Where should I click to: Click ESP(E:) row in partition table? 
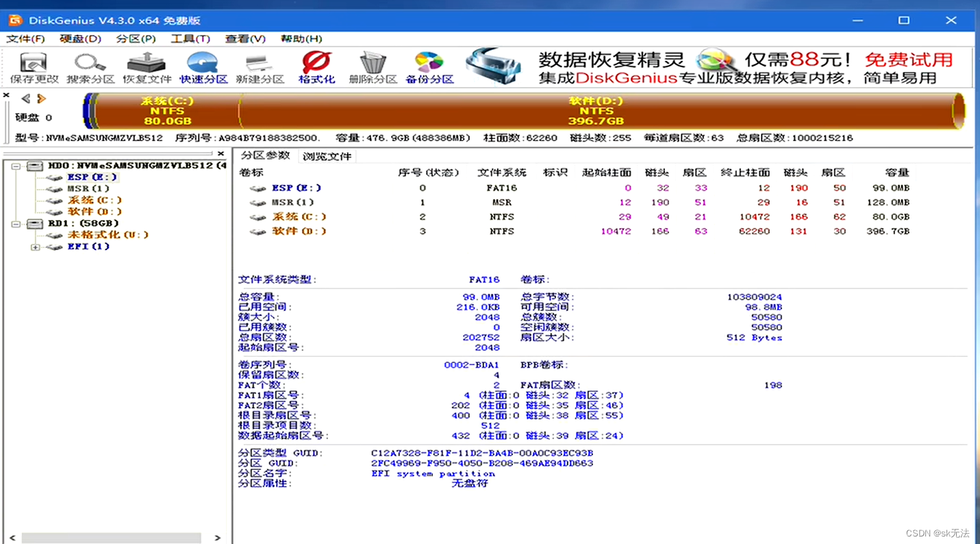[579, 188]
